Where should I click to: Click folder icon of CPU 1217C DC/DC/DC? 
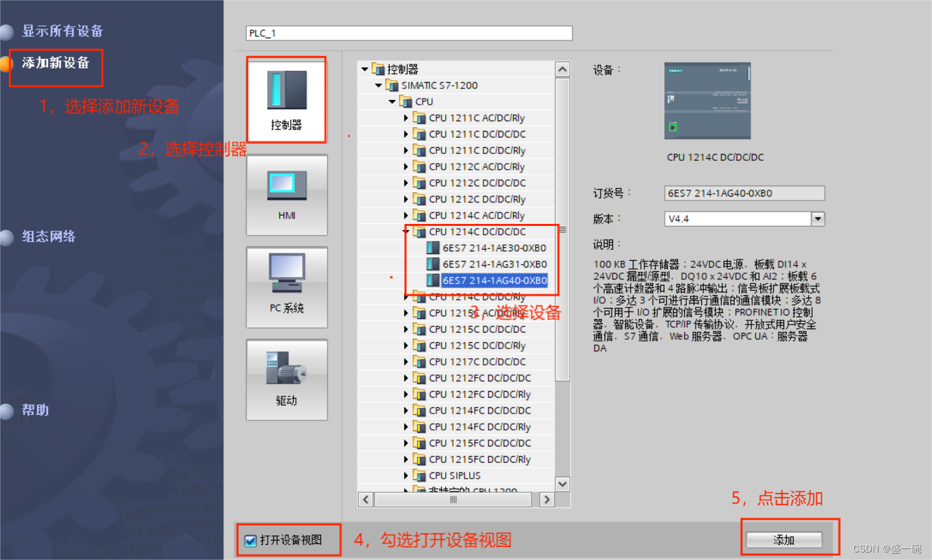(419, 362)
